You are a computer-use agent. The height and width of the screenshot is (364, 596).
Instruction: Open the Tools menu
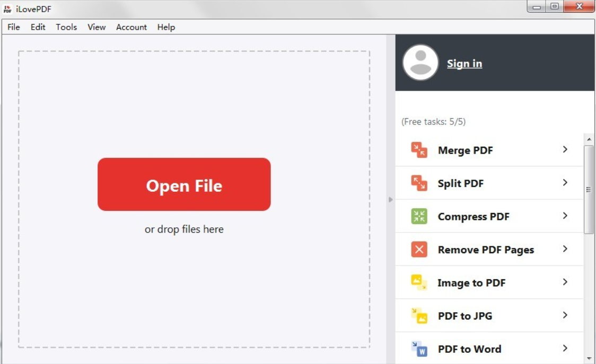(66, 27)
